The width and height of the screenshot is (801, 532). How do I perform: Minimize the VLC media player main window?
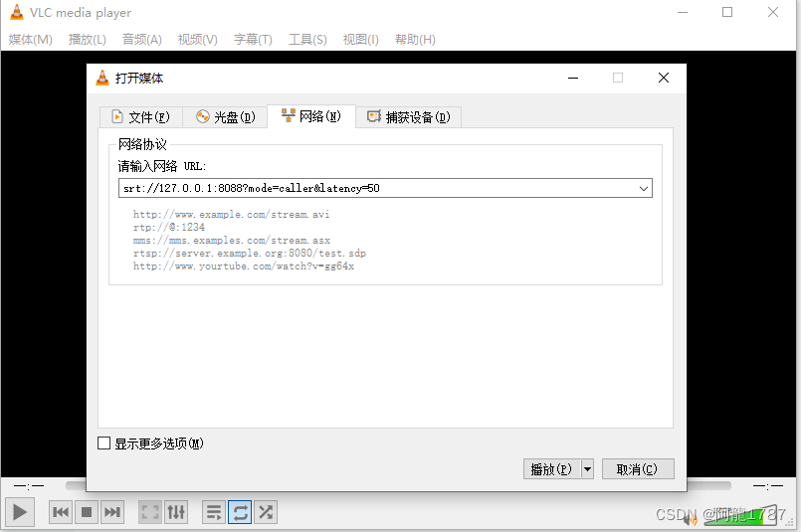point(683,12)
